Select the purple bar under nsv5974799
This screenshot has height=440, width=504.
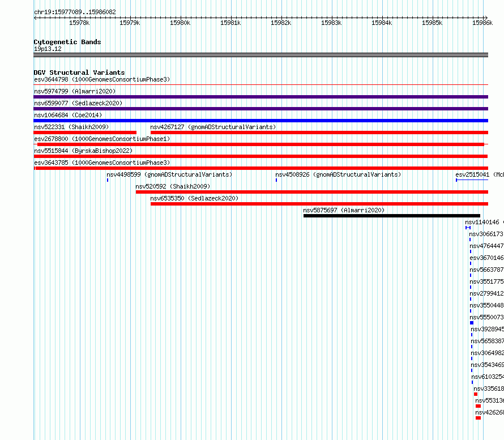pos(260,97)
